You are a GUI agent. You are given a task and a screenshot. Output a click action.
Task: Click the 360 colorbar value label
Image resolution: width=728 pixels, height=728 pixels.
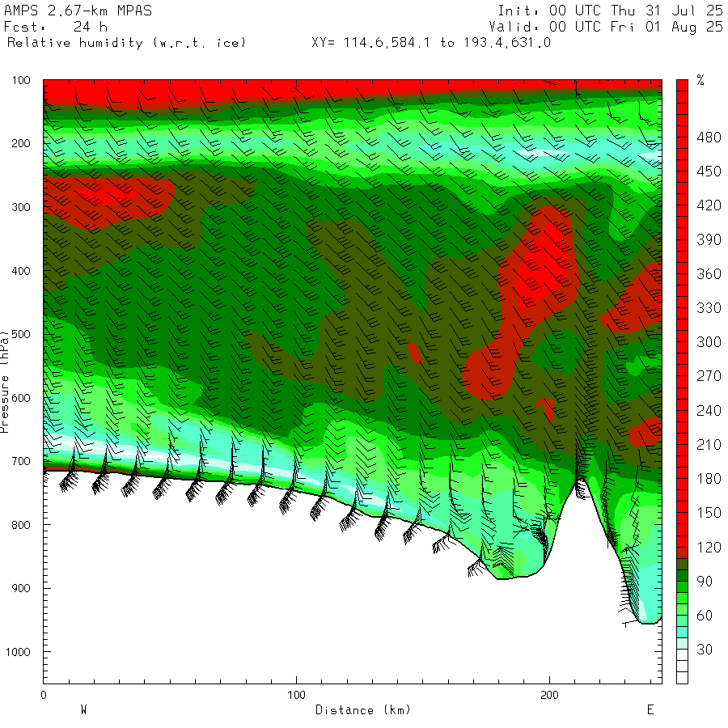coord(709,274)
